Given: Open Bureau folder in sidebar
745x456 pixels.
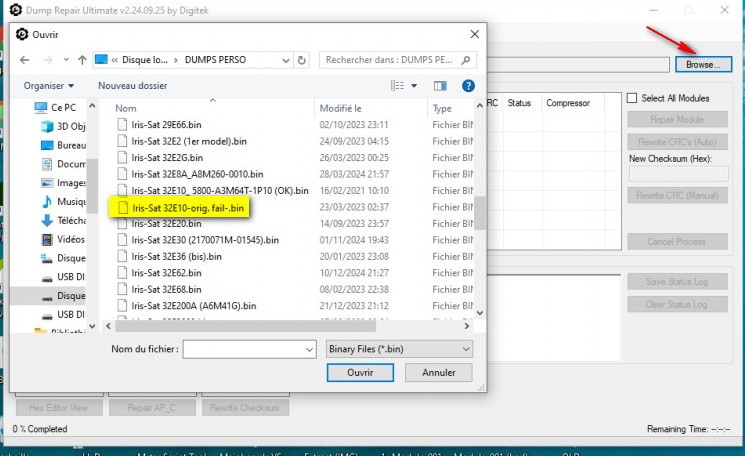Looking at the screenshot, I should pos(64,145).
